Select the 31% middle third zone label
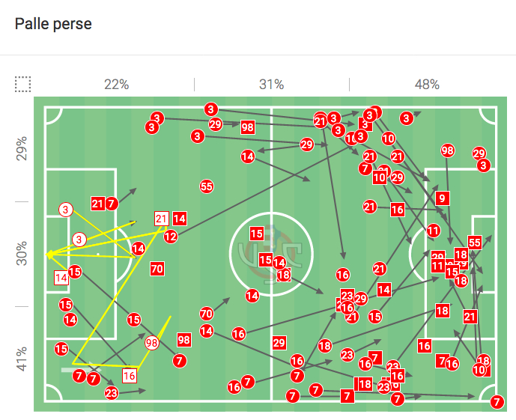Viewport: 516px width, 420px height. [x=271, y=85]
